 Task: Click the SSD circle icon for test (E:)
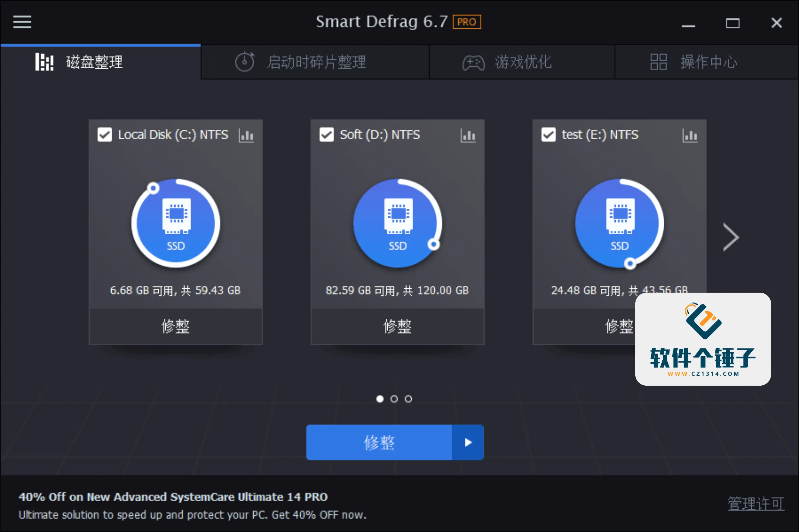coord(620,223)
